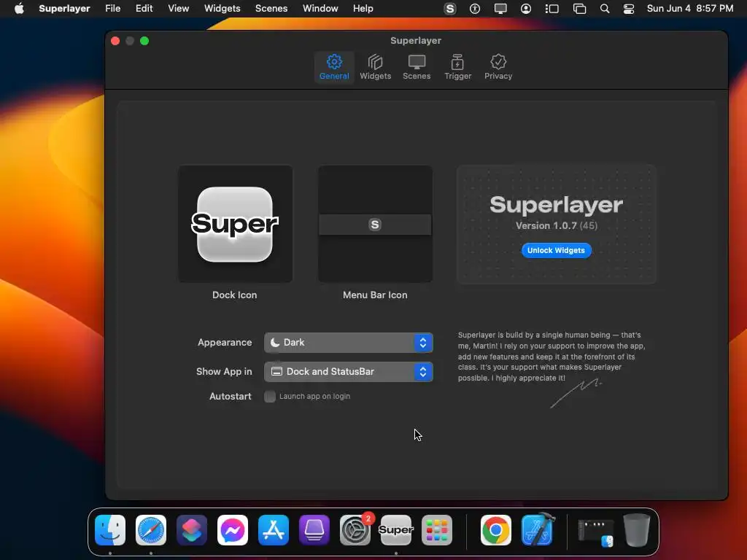The image size is (747, 560).
Task: Select the Dock Icon preview thumbnail
Action: coord(236,224)
